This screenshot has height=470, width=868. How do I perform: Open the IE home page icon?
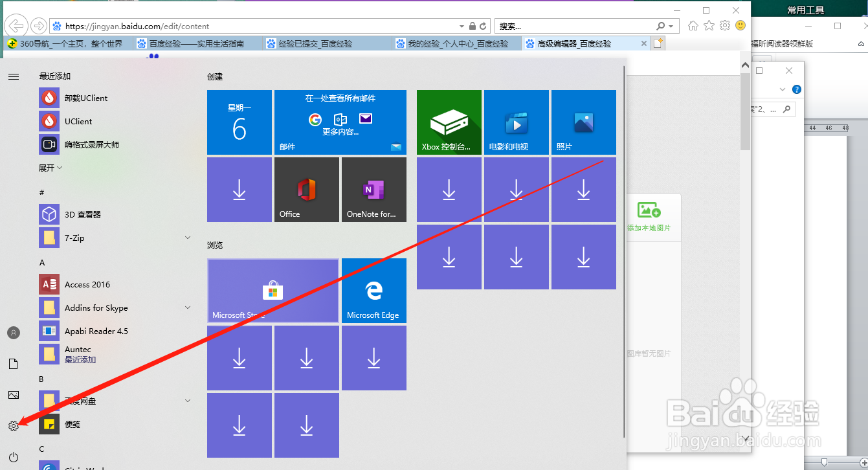click(x=693, y=26)
